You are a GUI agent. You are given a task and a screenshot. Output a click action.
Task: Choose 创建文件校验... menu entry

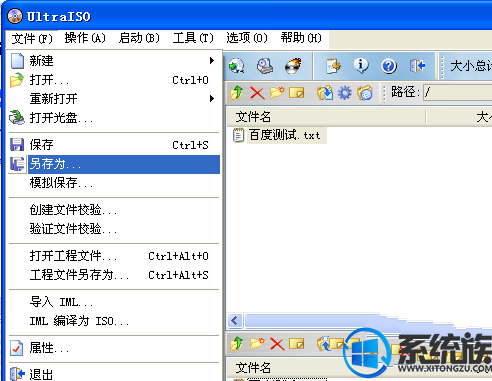pos(114,210)
